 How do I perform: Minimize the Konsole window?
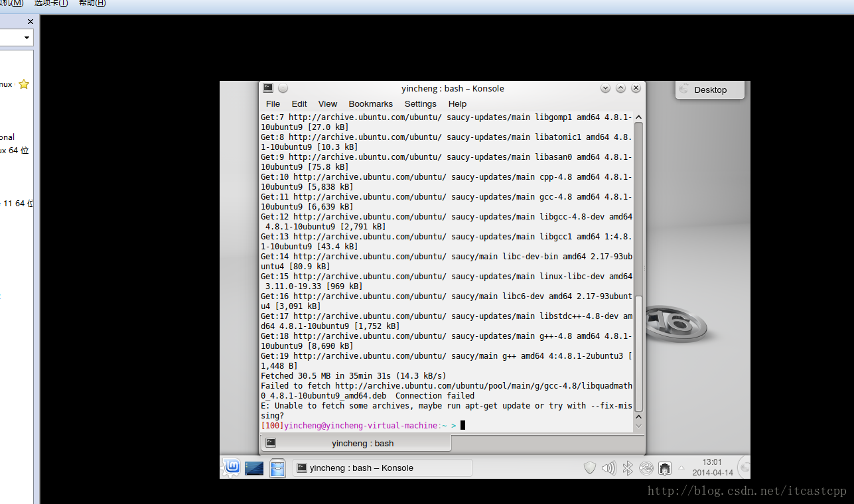pyautogui.click(x=605, y=88)
